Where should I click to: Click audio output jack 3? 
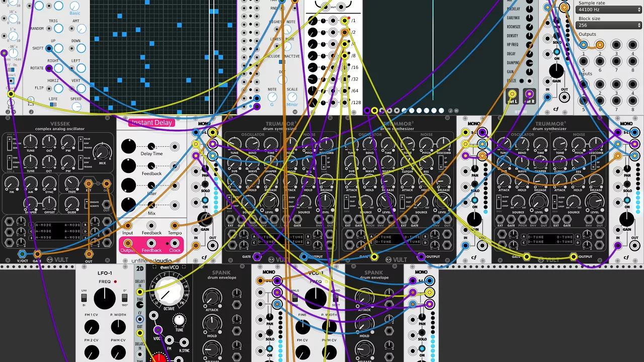[616, 45]
